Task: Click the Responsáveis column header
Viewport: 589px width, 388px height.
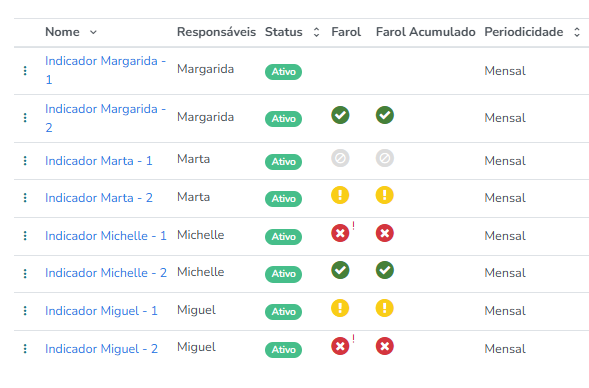Action: 216,32
